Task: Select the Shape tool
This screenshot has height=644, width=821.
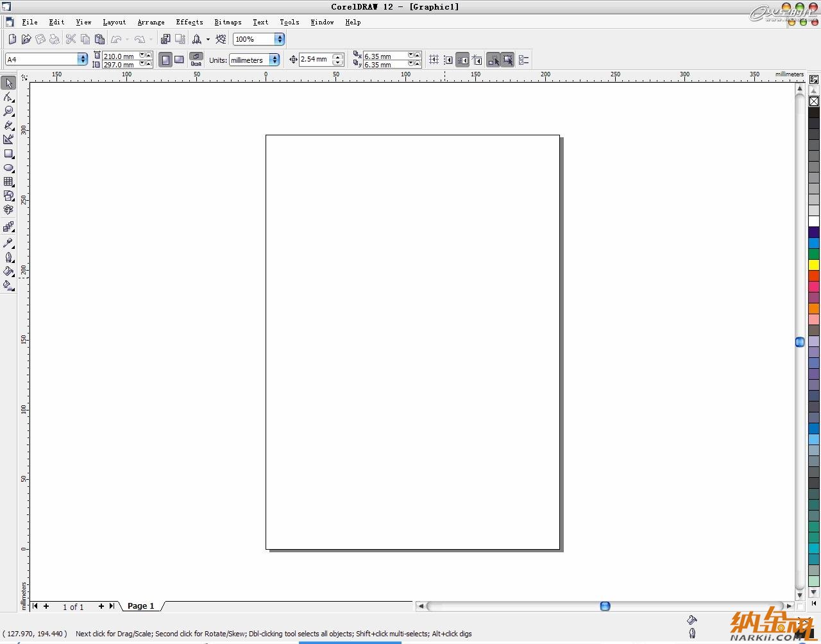Action: [x=8, y=97]
